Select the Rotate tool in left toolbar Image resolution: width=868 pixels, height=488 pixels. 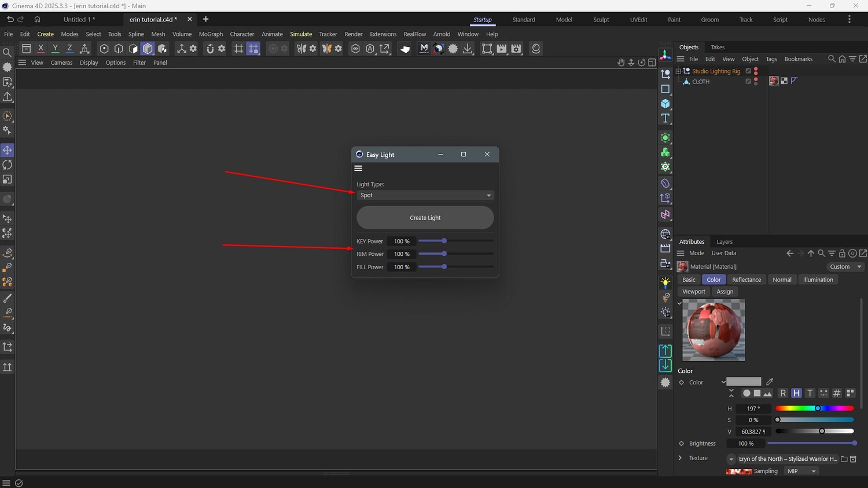click(x=8, y=165)
